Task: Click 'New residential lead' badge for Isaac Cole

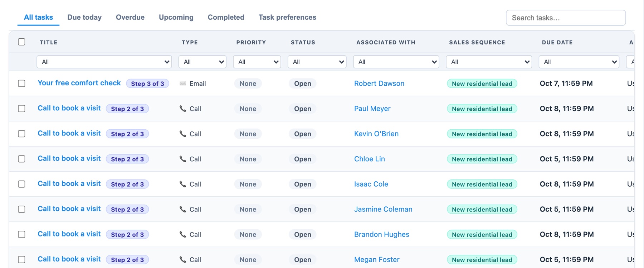Action: click(x=482, y=184)
